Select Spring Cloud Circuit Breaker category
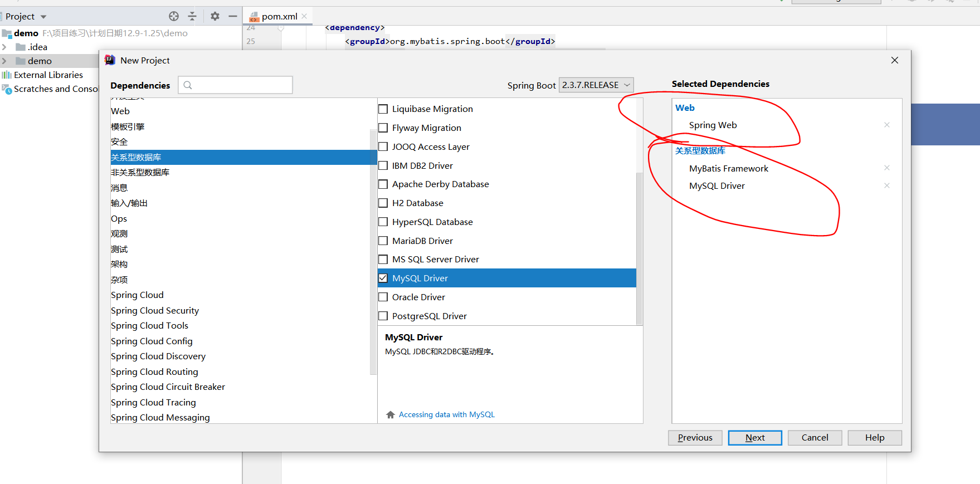 [x=168, y=387]
